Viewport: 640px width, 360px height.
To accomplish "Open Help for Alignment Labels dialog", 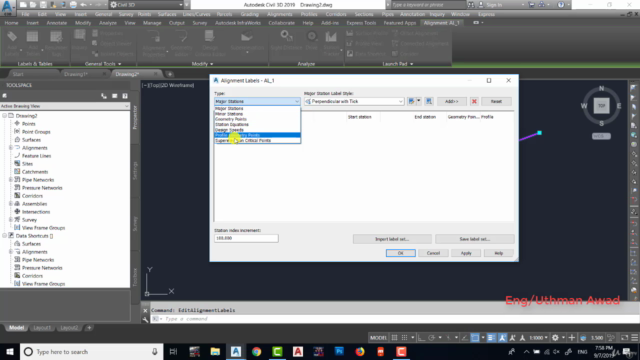I will 498,253.
